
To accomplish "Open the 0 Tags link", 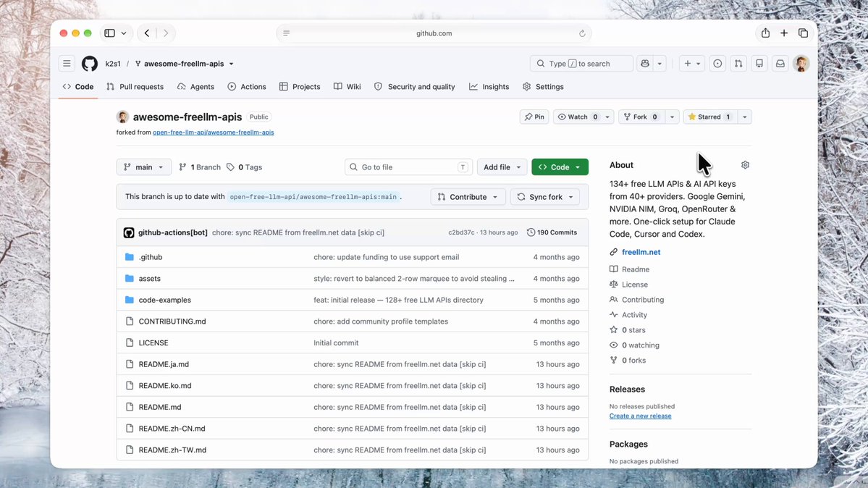I will 244,167.
